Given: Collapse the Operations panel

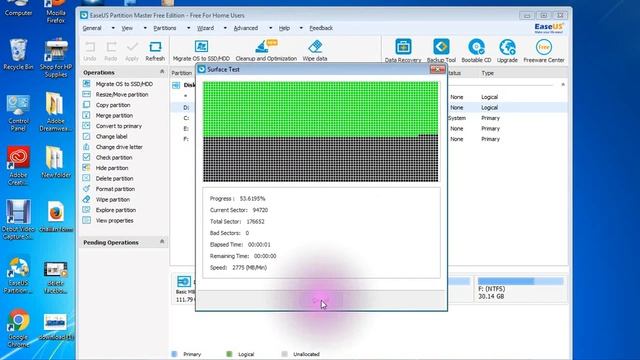Looking at the screenshot, I should tap(162, 72).
